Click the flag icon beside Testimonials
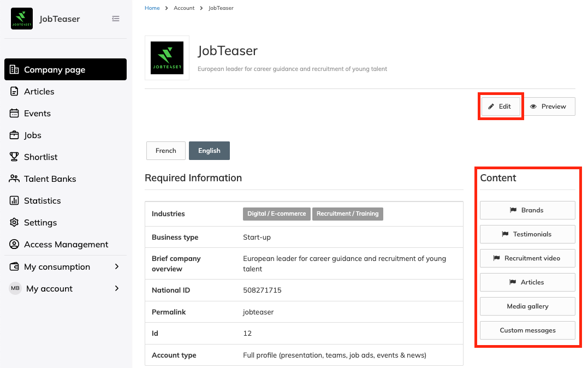Viewport: 588px width, 368px height. point(505,234)
